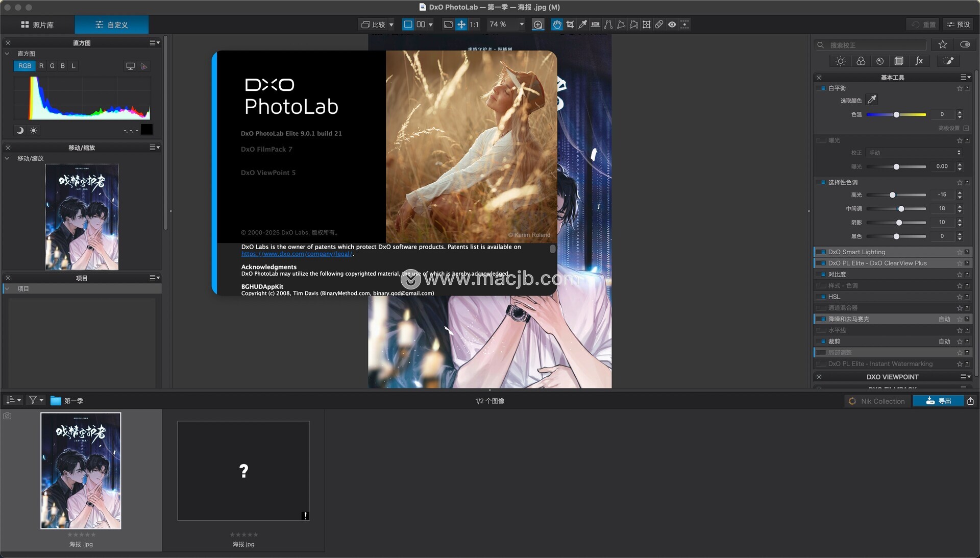Toggle 对比度 correction switch
The height and width of the screenshot is (558, 980).
tap(821, 275)
